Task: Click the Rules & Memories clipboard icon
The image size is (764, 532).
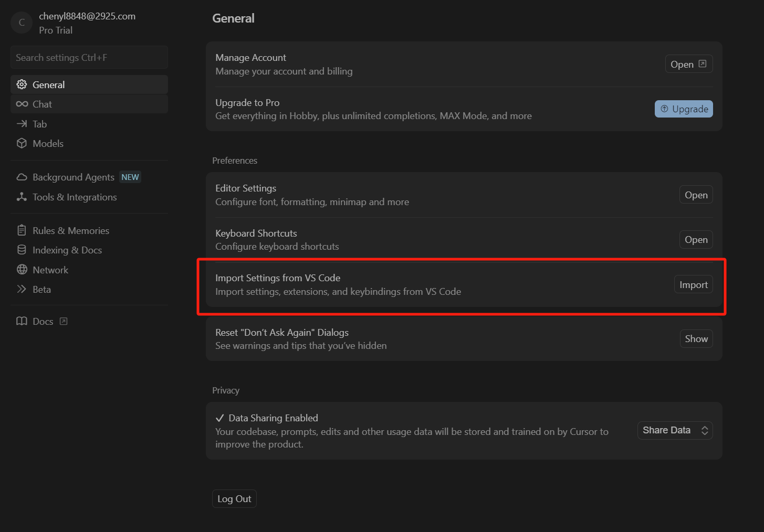Action: pyautogui.click(x=22, y=230)
